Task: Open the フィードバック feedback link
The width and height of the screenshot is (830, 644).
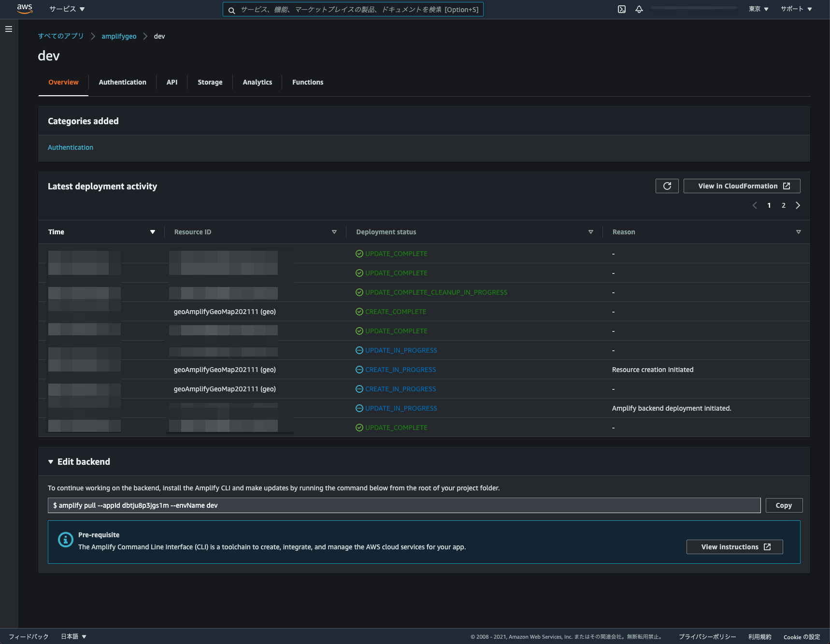Action: coord(29,637)
